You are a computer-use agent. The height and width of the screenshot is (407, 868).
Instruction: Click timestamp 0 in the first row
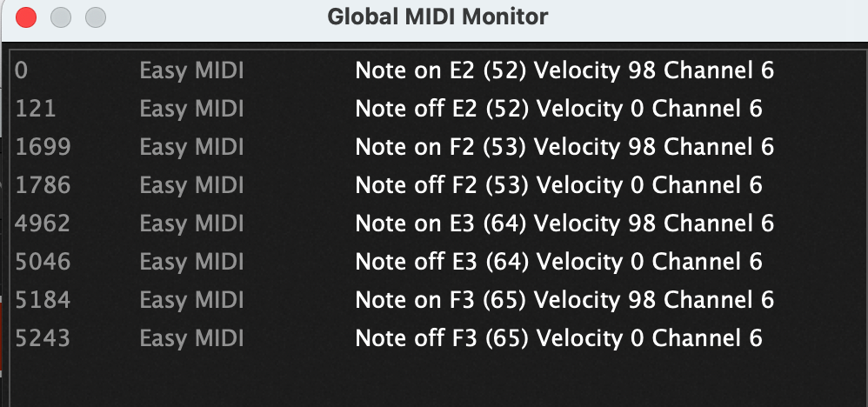pyautogui.click(x=21, y=70)
